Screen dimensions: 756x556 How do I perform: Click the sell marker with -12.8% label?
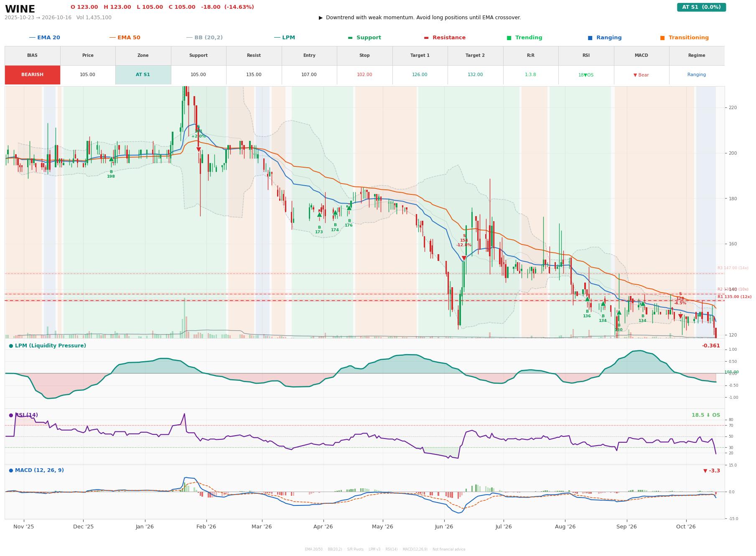click(x=464, y=258)
